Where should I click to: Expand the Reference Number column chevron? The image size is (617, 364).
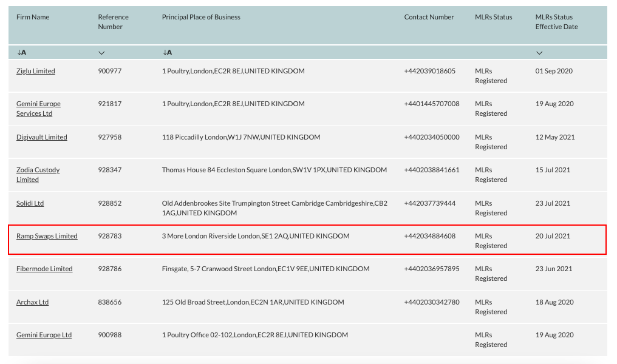coord(101,53)
